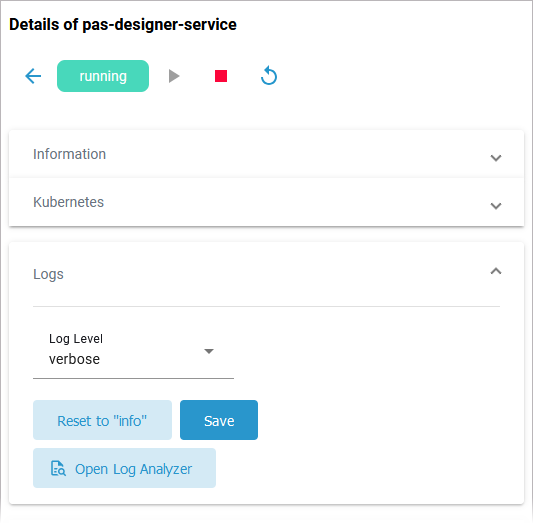
Task: Expand the Kubernetes section chevron
Action: click(x=496, y=206)
